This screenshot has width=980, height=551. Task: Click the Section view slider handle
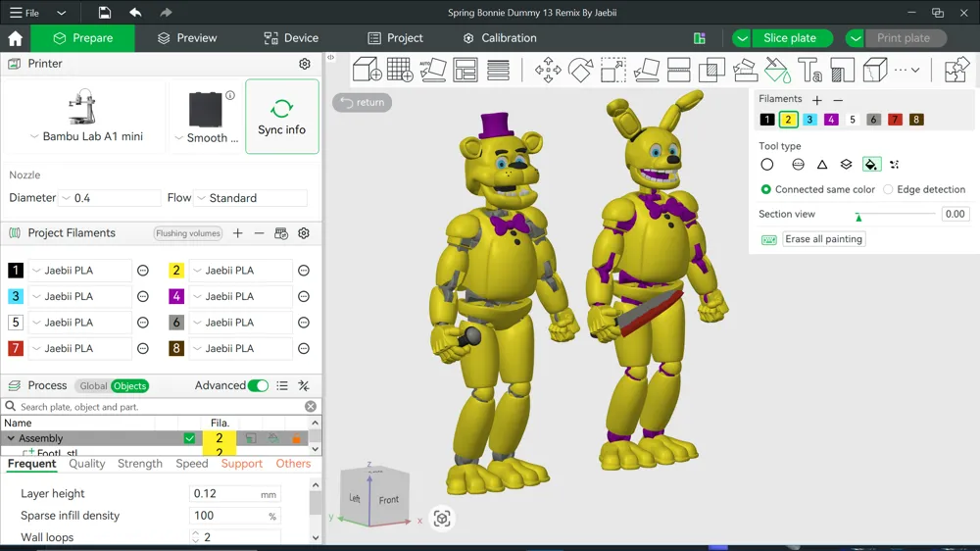858,217
